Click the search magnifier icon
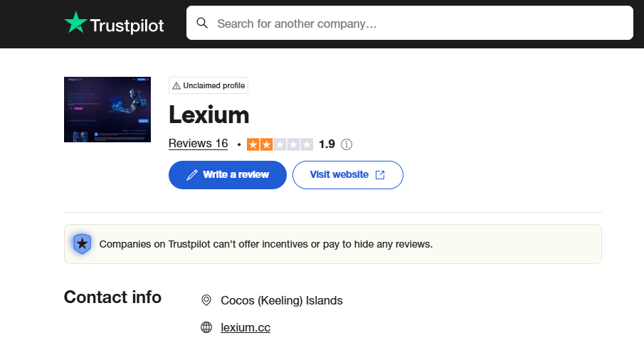 (202, 23)
